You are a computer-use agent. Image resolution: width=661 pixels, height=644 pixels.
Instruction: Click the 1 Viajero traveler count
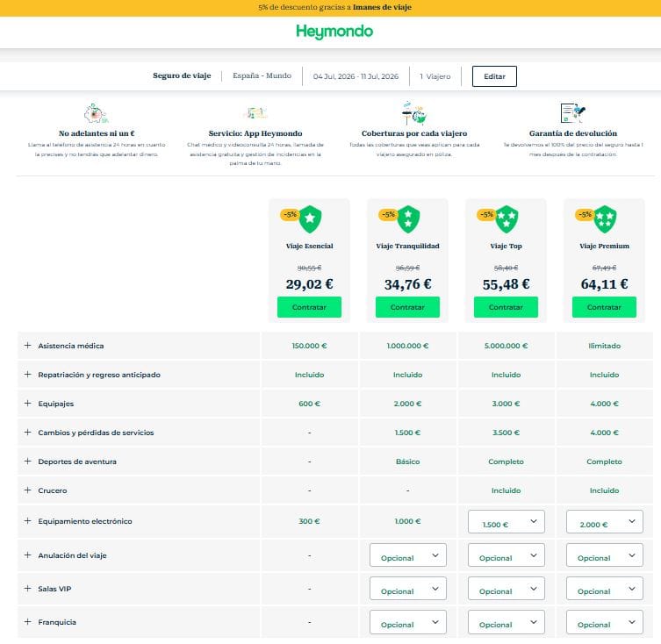point(435,76)
